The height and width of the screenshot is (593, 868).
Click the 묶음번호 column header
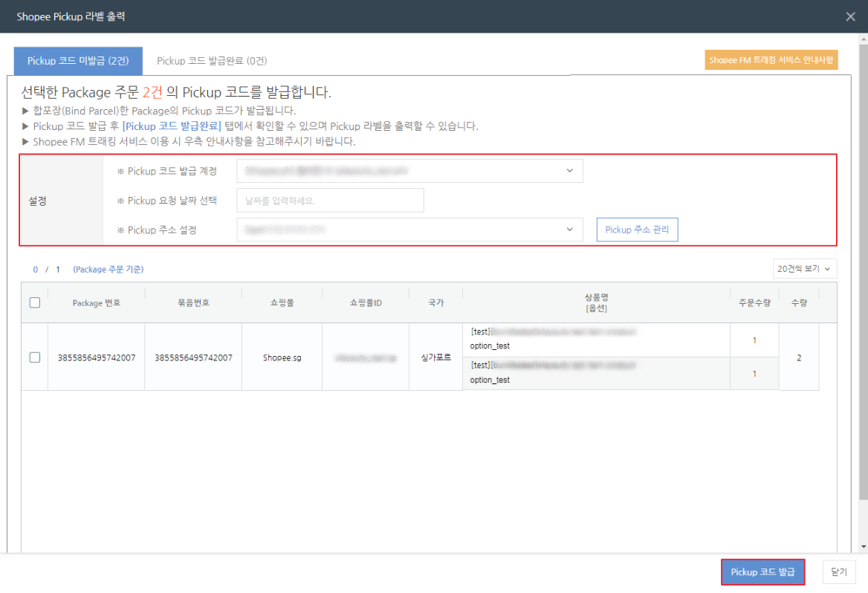[193, 302]
